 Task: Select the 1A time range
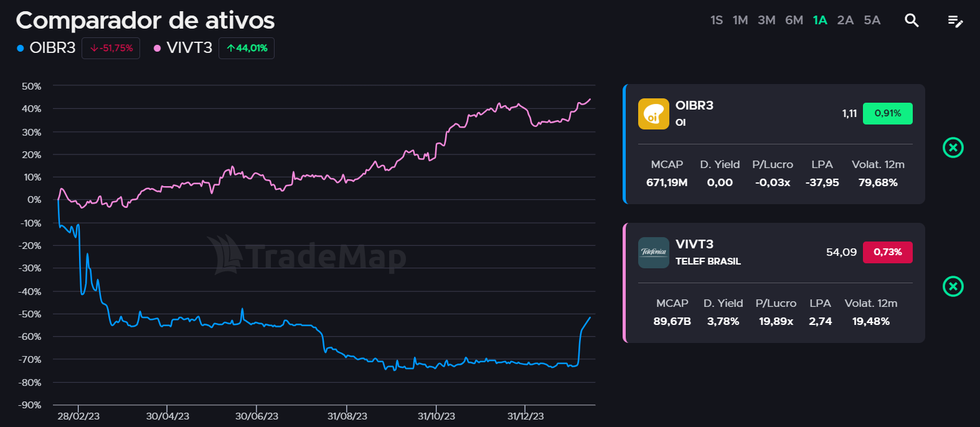click(x=820, y=21)
